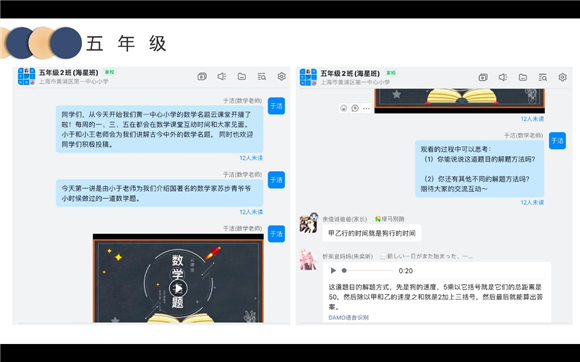Add an emoji reaction with the smiley icon
The height and width of the screenshot is (362, 580).
[344, 108]
